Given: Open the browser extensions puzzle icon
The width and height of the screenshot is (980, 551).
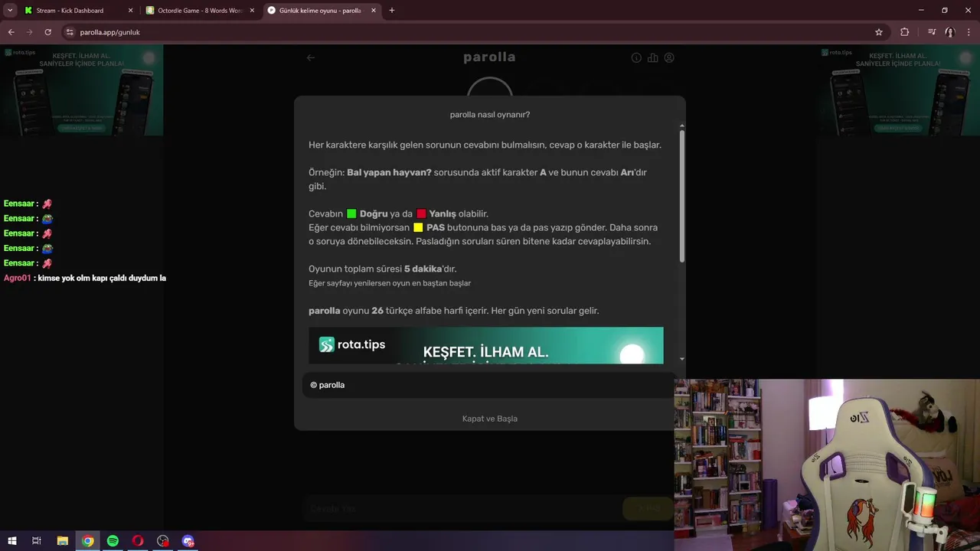Looking at the screenshot, I should [x=905, y=32].
